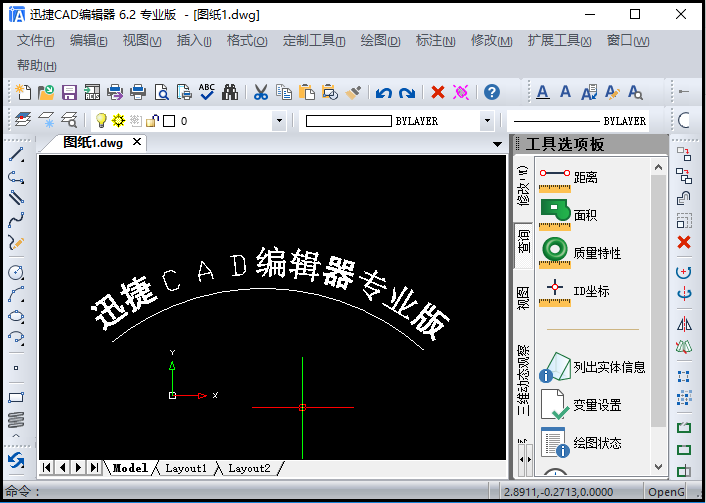Click 变量设置 in tool palette

click(581, 405)
